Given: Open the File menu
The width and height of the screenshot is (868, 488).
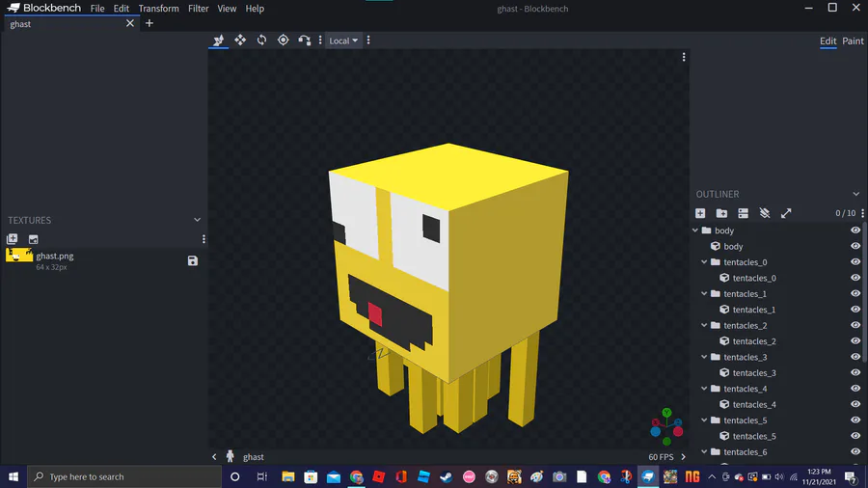Looking at the screenshot, I should point(97,9).
